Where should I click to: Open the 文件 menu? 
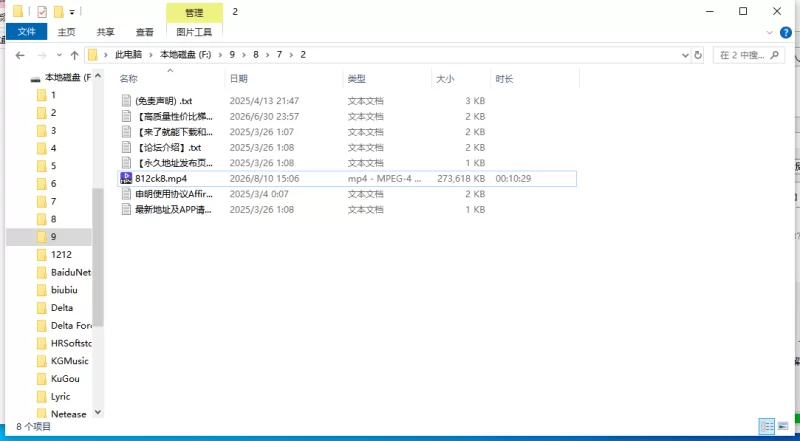pyautogui.click(x=26, y=32)
